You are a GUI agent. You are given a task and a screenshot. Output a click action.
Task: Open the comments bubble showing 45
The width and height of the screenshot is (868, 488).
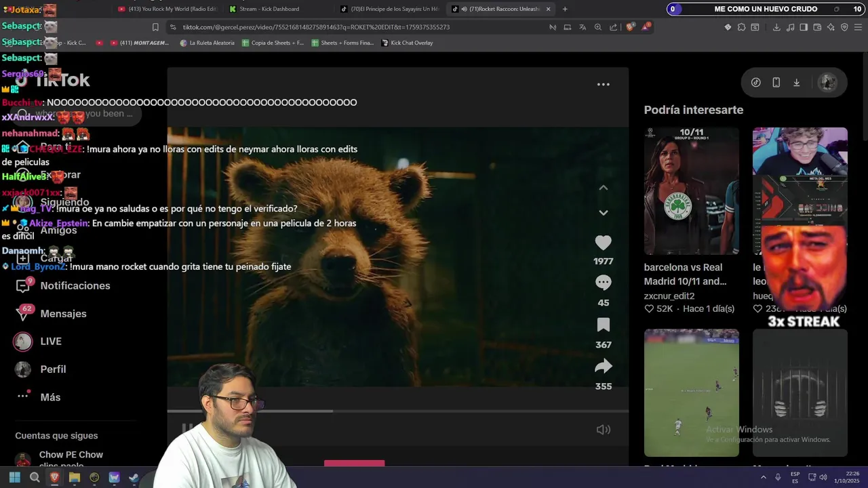pyautogui.click(x=603, y=283)
